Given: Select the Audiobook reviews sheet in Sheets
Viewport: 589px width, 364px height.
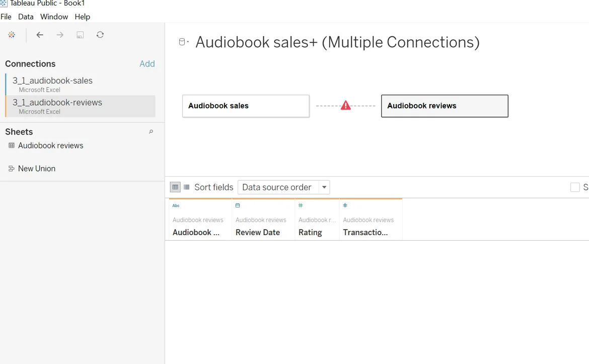Looking at the screenshot, I should click(x=50, y=145).
